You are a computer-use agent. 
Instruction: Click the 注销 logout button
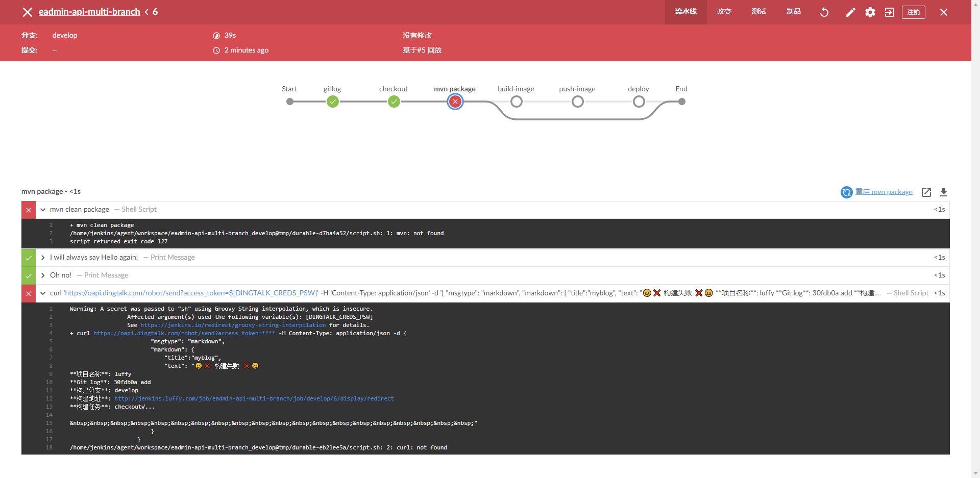913,12
